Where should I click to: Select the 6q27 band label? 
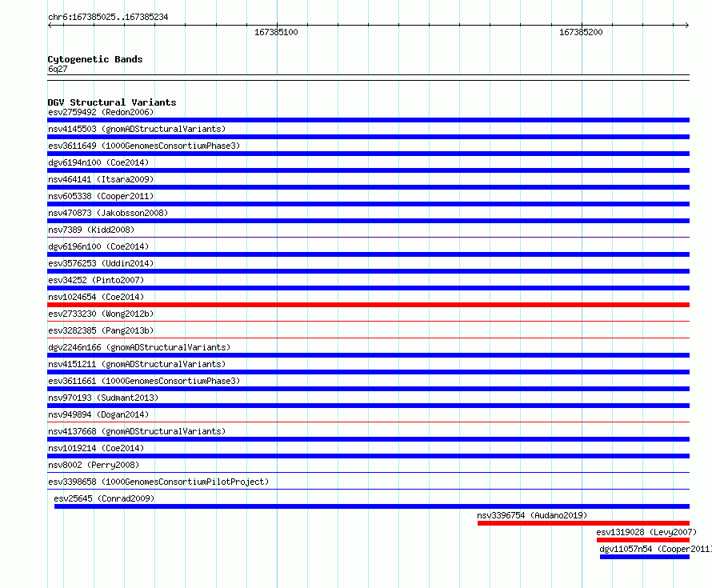click(x=58, y=69)
